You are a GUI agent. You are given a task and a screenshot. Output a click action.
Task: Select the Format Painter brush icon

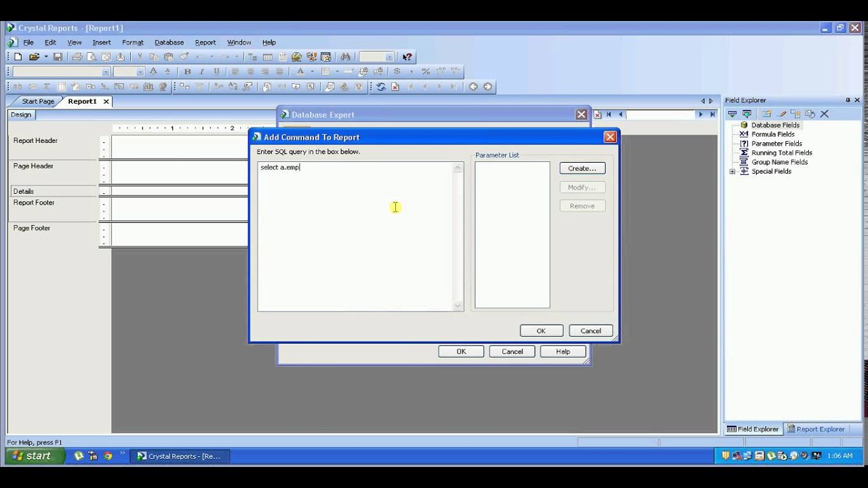point(184,57)
